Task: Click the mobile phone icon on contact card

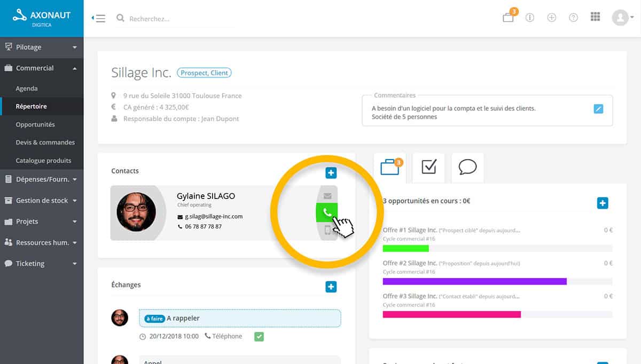Action: tap(327, 231)
